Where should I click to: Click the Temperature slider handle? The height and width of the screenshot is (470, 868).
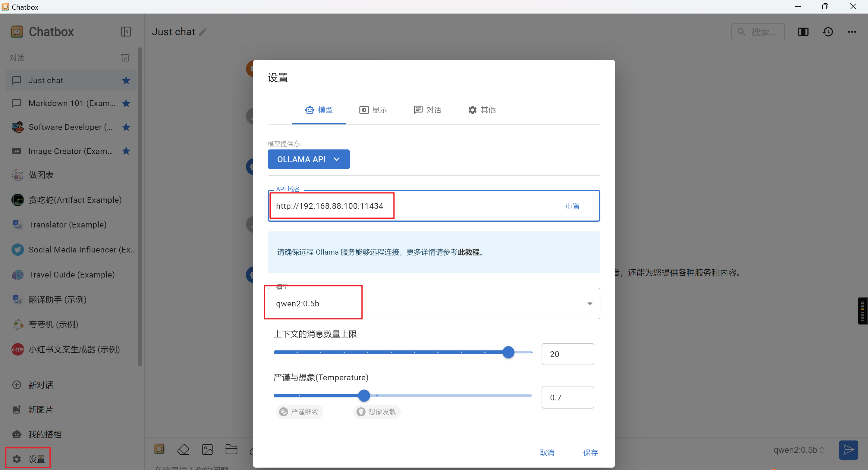tap(364, 395)
